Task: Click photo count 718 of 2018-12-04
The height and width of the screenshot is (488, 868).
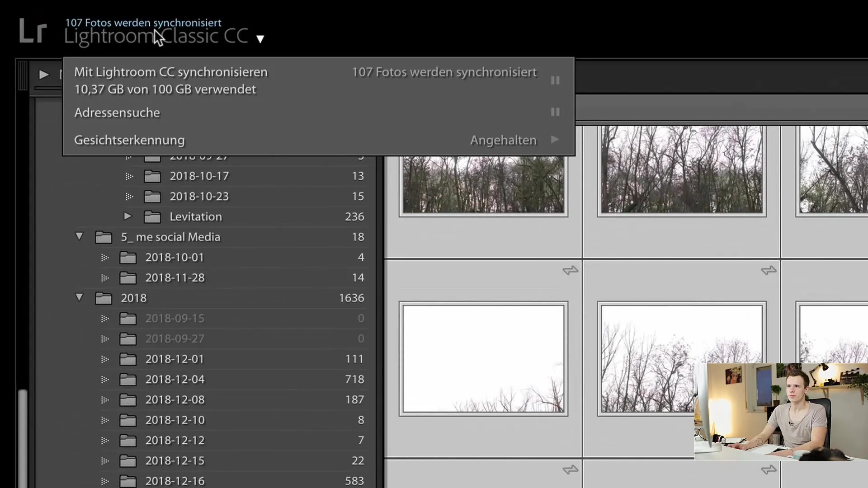Action: coord(354,380)
